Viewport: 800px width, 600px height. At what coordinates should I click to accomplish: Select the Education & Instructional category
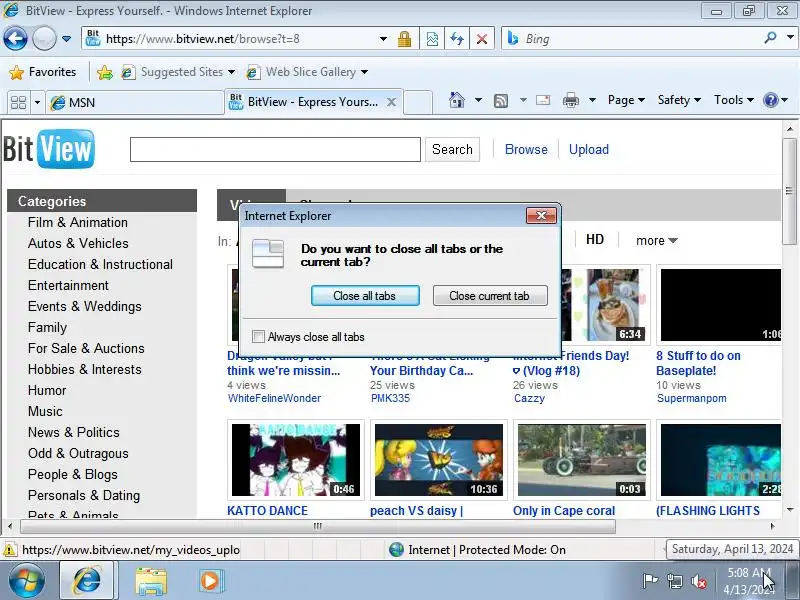pos(101,264)
